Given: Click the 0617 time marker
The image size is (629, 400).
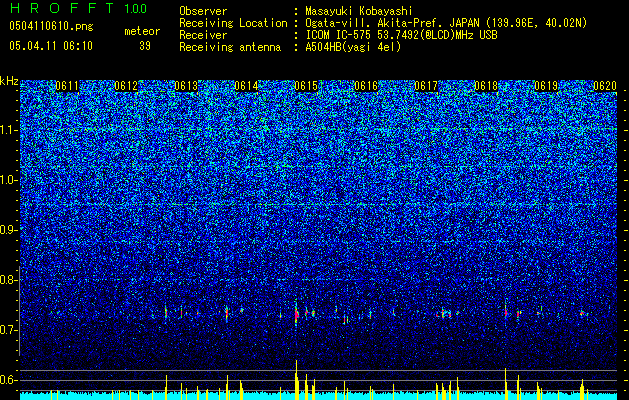Looking at the screenshot, I should 426,86.
